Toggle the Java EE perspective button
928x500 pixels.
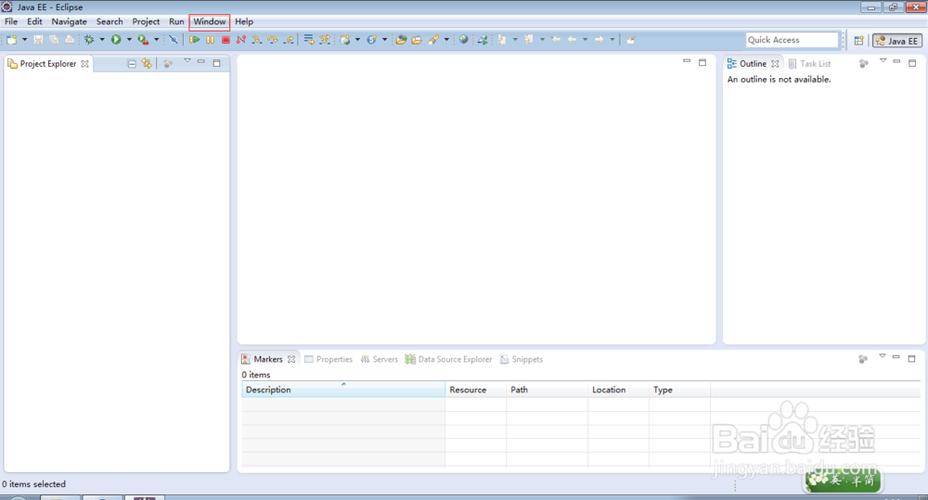click(x=897, y=40)
